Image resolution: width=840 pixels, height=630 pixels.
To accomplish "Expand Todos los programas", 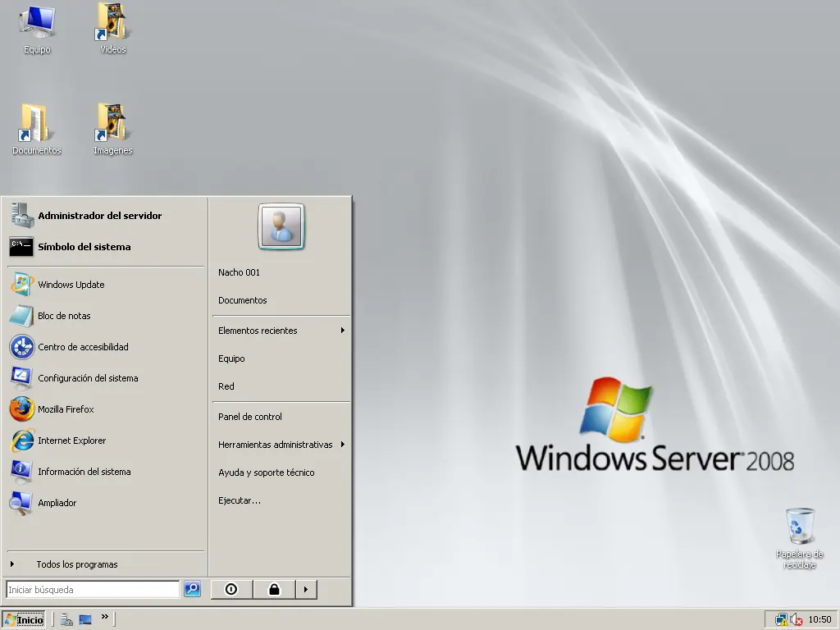I will [x=106, y=564].
